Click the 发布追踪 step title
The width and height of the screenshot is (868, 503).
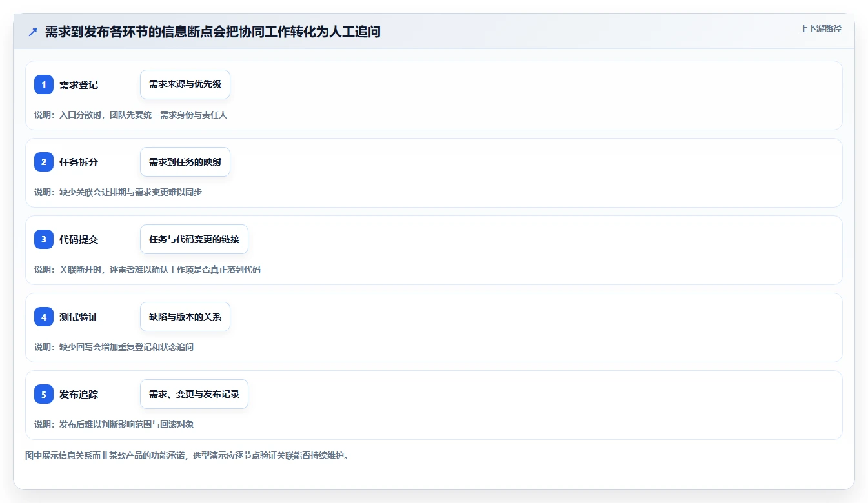(x=79, y=395)
